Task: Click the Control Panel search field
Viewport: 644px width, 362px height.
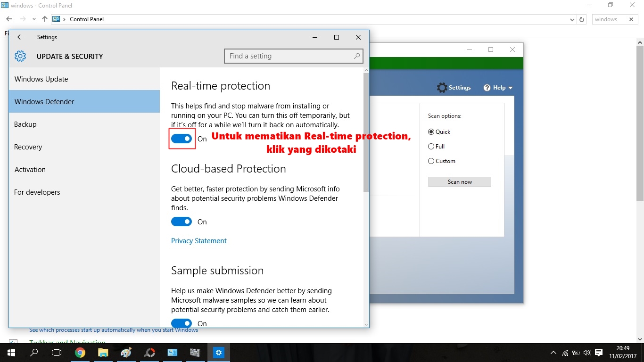Action: (x=615, y=19)
